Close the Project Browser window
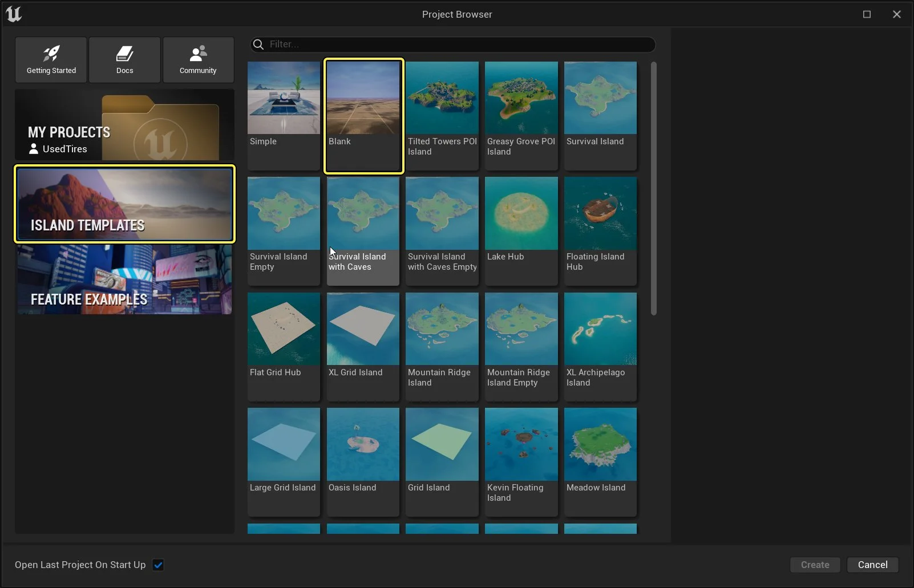 pos(897,14)
